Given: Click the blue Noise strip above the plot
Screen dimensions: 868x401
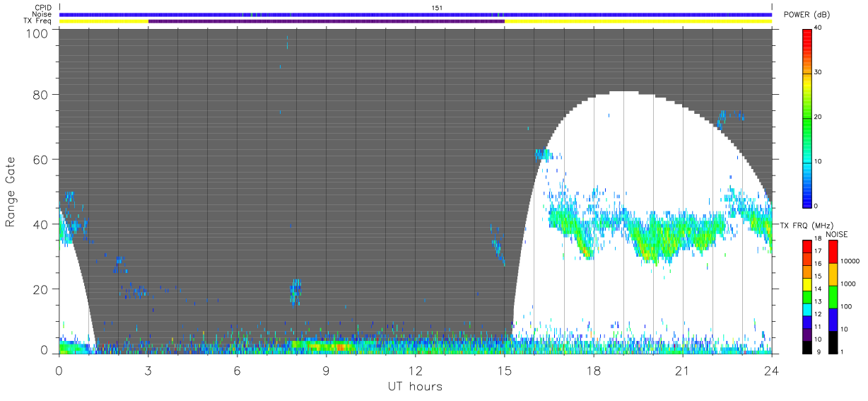Looking at the screenshot, I should [416, 14].
